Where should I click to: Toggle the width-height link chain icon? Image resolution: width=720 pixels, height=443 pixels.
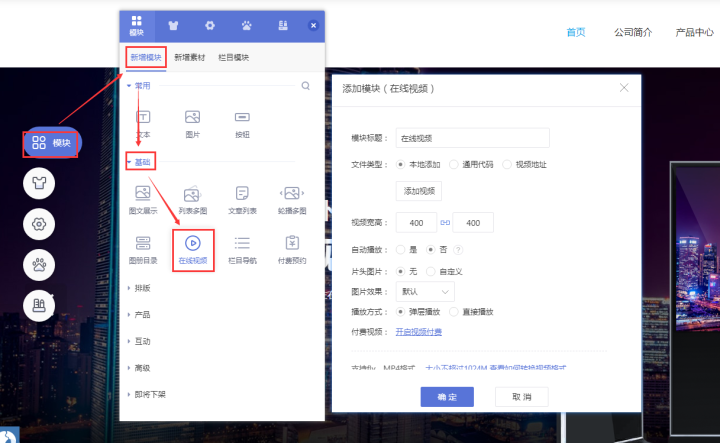point(445,223)
